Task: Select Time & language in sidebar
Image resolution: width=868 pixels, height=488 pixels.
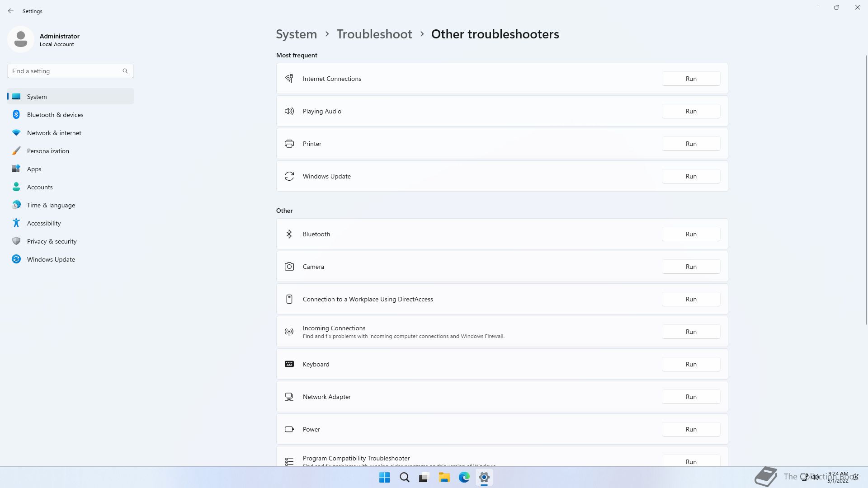Action: coord(51,205)
